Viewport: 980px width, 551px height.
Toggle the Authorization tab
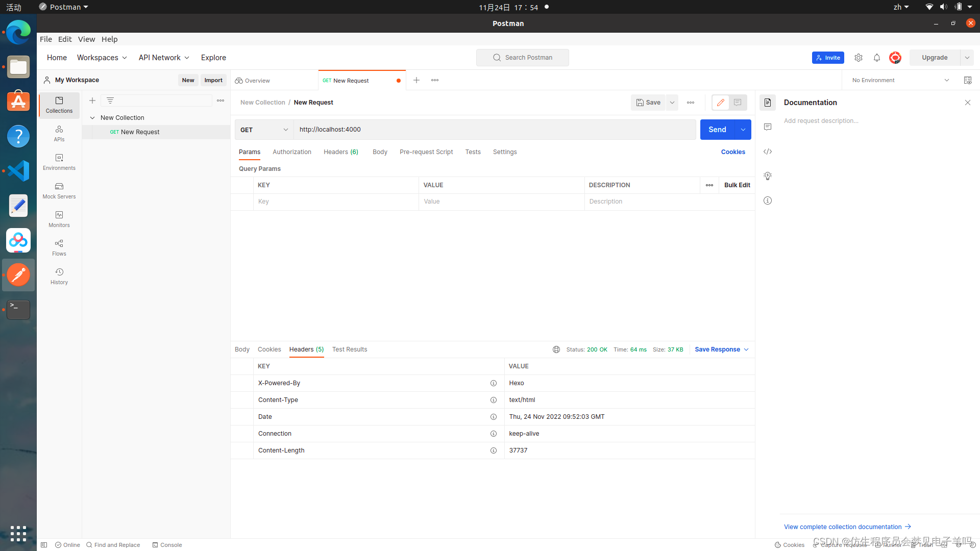291,152
